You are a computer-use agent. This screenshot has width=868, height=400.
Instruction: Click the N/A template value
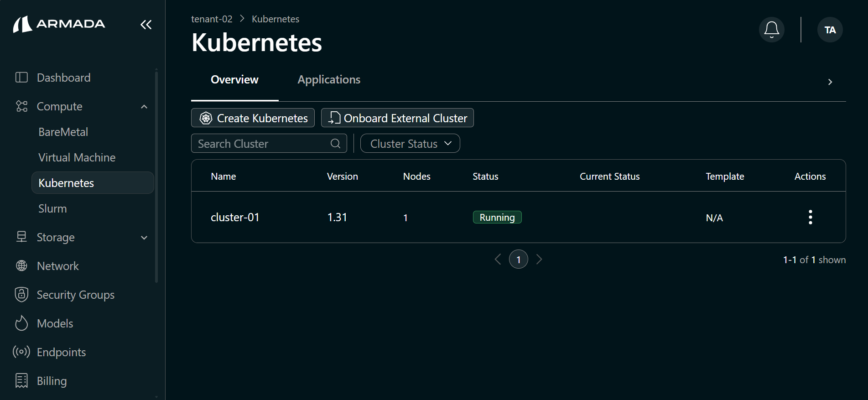pos(714,218)
